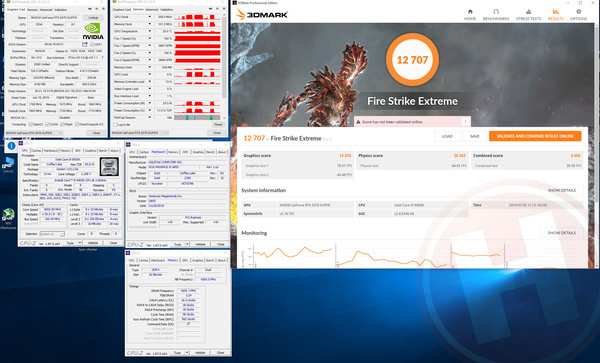
Task: Open the Socket #1 selection dropdown
Action: pyautogui.click(x=52, y=234)
